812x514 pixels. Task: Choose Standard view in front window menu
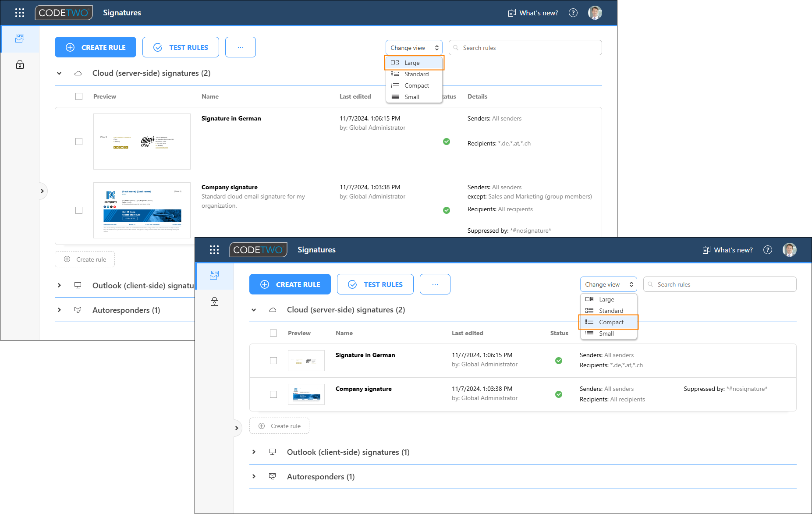(609, 311)
